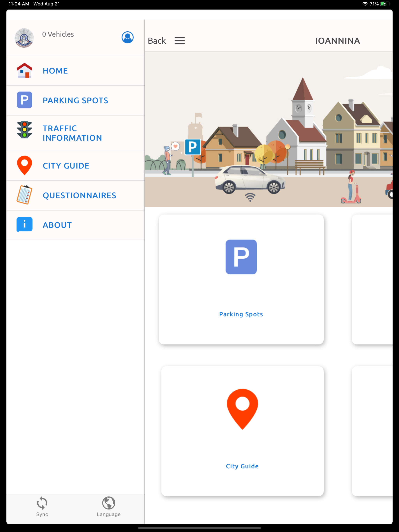The height and width of the screenshot is (532, 399).
Task: Select PARKING SPOTS in the side menu
Action: point(76,100)
